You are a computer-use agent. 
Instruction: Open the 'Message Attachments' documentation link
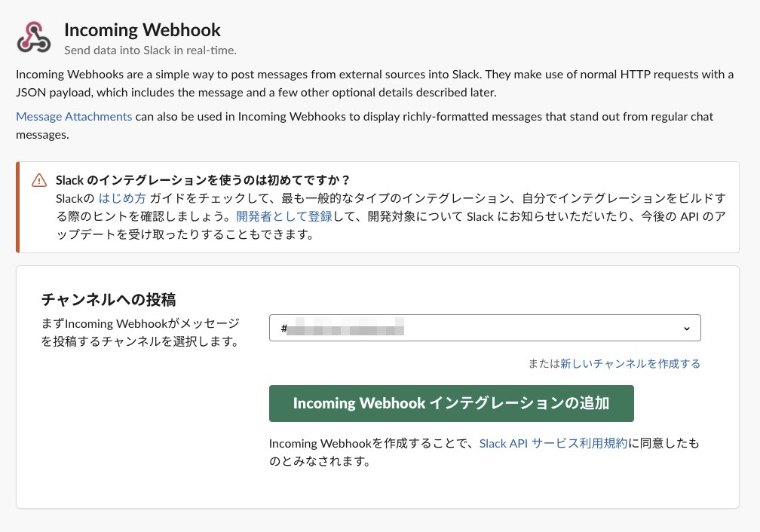(73, 116)
